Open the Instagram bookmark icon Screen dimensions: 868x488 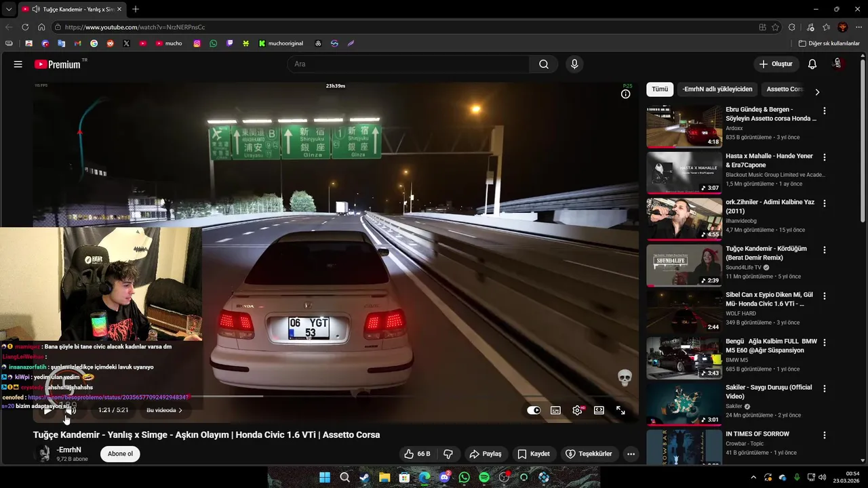(x=197, y=43)
